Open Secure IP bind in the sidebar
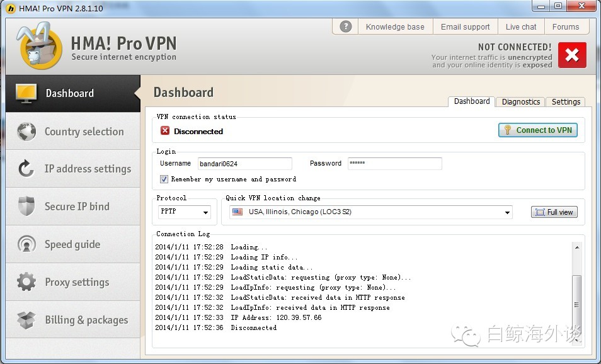601x364 pixels. tap(73, 206)
